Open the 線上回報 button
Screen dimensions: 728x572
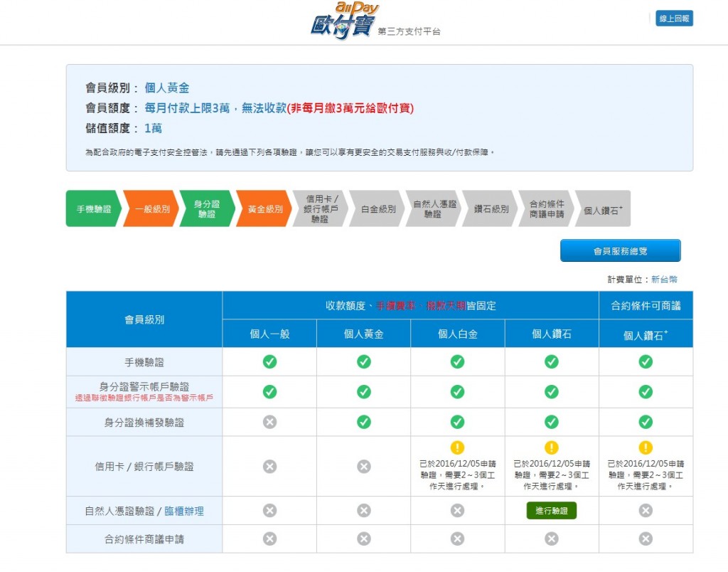tap(674, 18)
